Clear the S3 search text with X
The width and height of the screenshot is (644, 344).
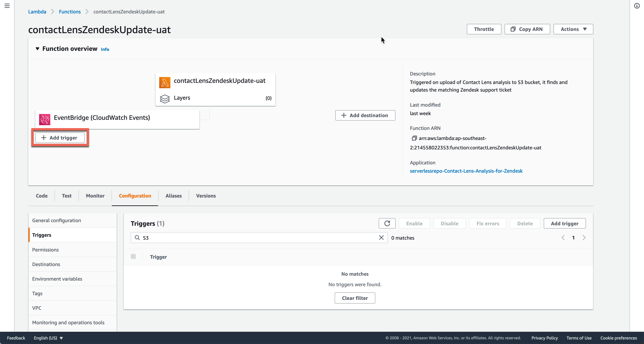point(381,238)
